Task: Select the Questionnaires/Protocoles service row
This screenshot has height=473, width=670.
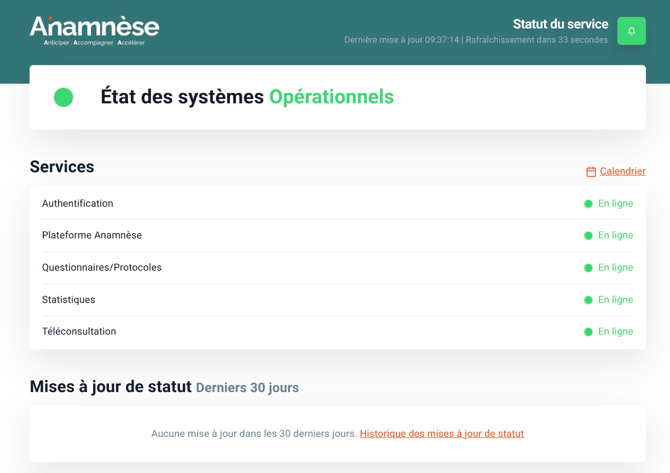Action: click(338, 267)
